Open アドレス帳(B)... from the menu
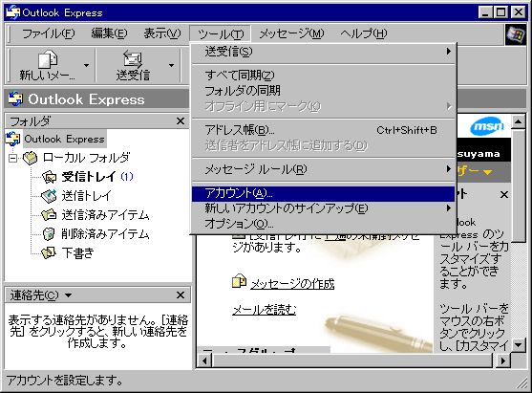The height and width of the screenshot is (393, 532). point(324,130)
